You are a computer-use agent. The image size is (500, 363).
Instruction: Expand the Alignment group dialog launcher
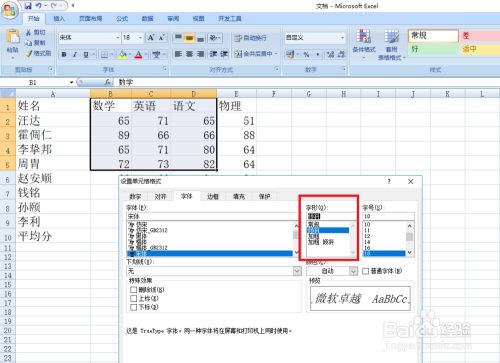(277, 69)
